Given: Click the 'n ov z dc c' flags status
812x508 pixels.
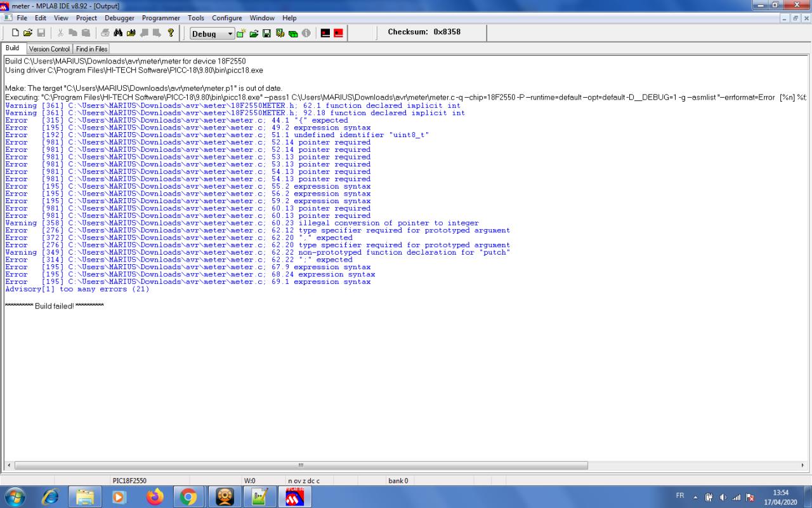Looking at the screenshot, I should pyautogui.click(x=304, y=481).
